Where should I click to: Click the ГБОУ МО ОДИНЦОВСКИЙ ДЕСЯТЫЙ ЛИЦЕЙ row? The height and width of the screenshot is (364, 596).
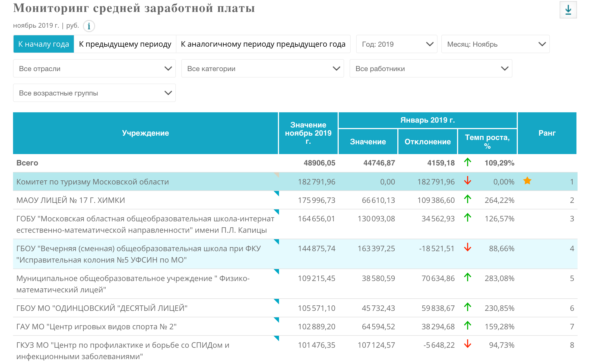pyautogui.click(x=102, y=308)
